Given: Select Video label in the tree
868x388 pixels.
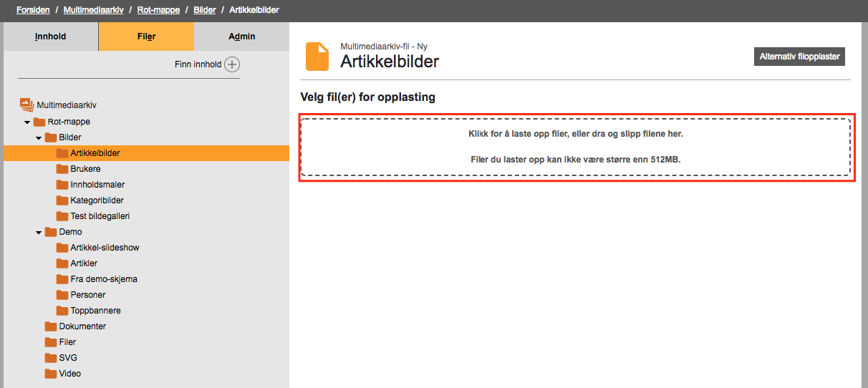Looking at the screenshot, I should click(x=70, y=374).
